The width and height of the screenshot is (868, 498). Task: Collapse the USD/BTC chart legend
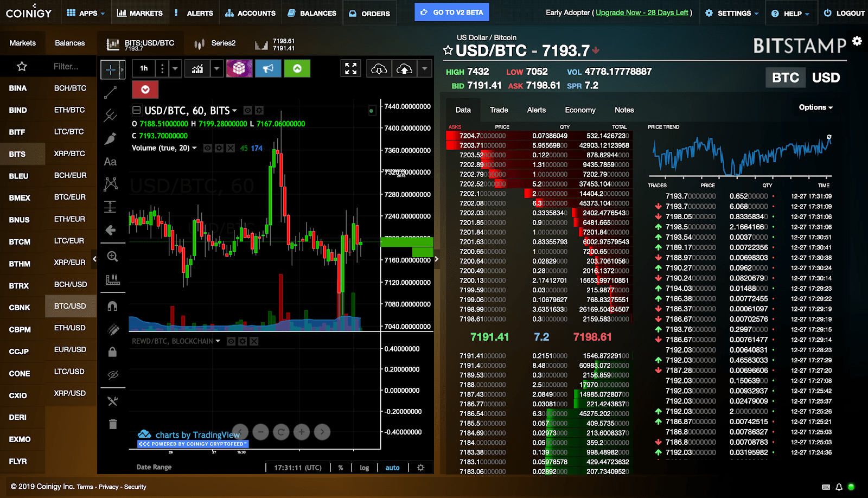click(137, 110)
